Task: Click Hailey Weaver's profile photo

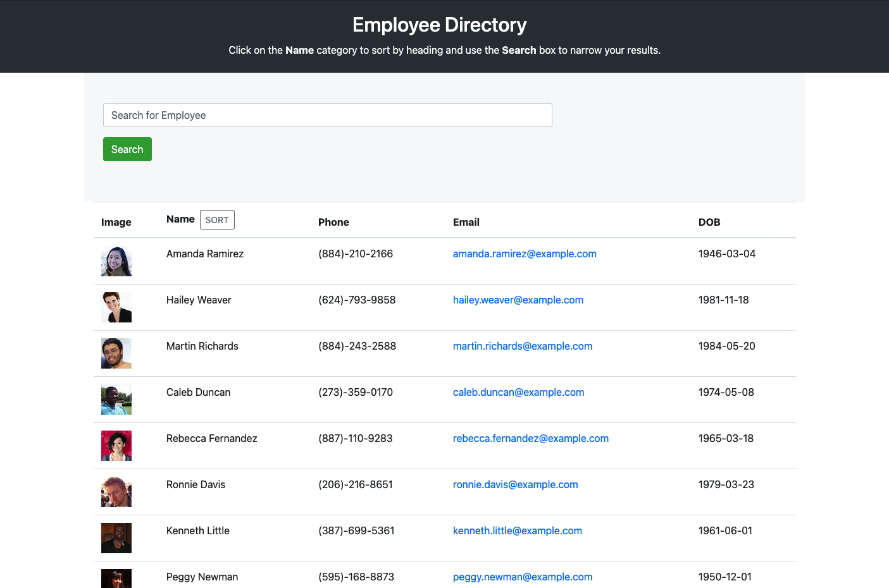Action: point(116,307)
